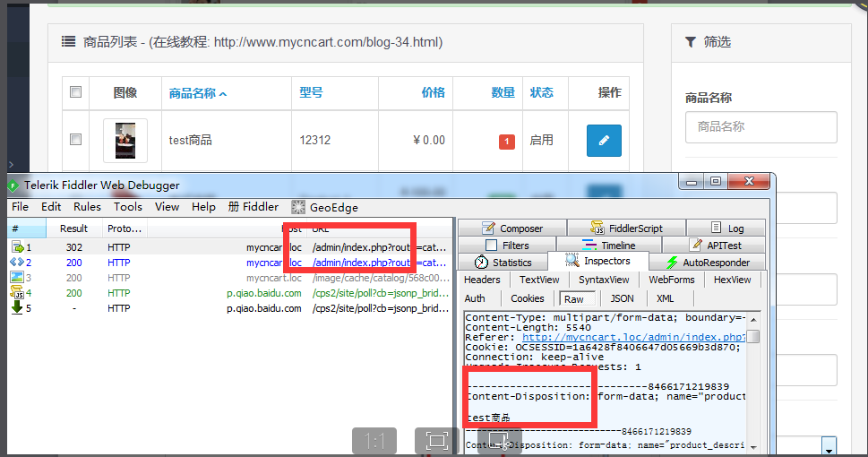Select the Inspectors tab
868x457 pixels.
pyautogui.click(x=597, y=261)
